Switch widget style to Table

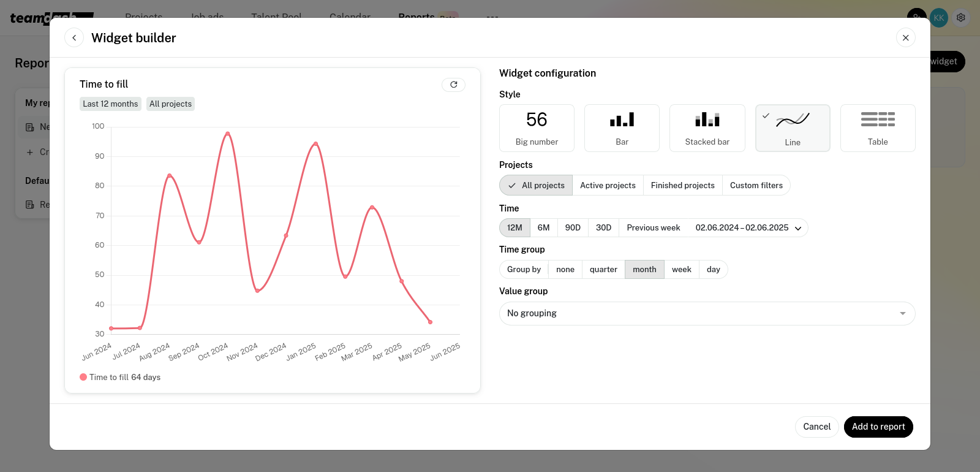878,128
